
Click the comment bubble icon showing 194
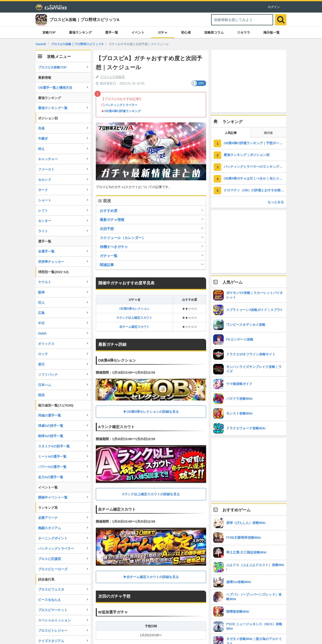pyautogui.click(x=199, y=83)
